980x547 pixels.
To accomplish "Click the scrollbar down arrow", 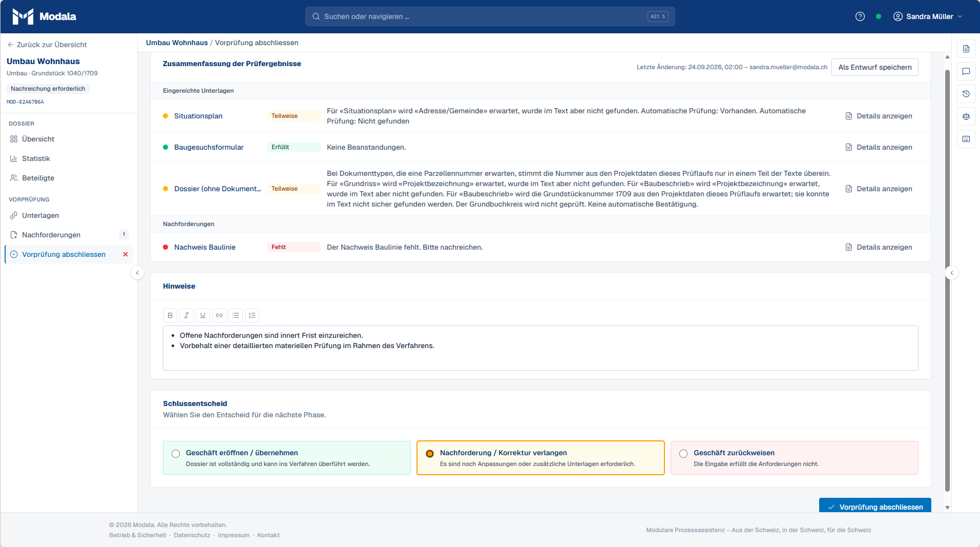I will pos(947,508).
